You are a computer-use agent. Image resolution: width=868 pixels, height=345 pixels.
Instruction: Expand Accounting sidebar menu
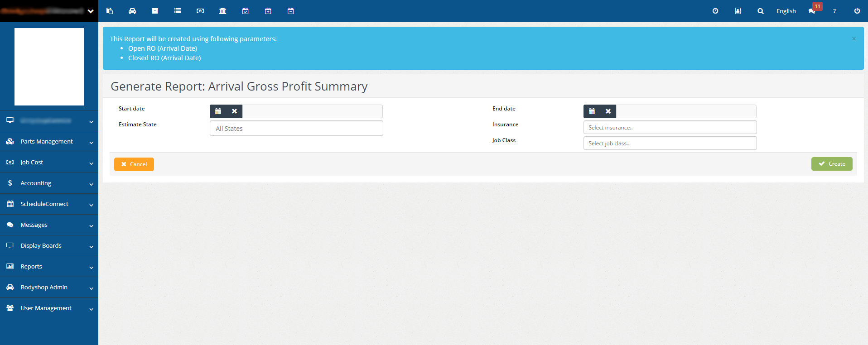click(49, 183)
